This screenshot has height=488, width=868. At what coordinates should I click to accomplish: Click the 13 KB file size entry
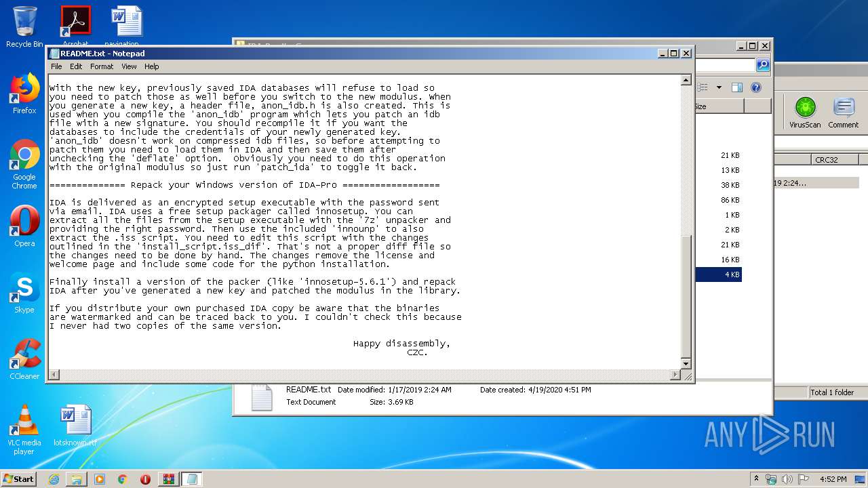730,170
